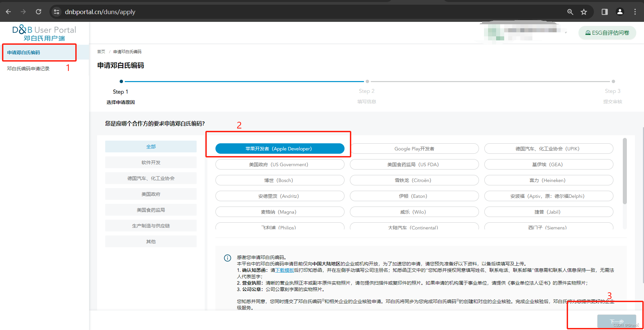
Task: Choose 西门子 (Siemens) option
Action: coord(549,226)
